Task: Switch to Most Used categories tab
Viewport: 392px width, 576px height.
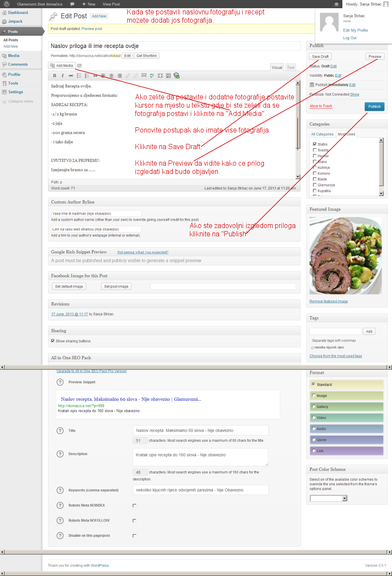Action: coord(346,134)
